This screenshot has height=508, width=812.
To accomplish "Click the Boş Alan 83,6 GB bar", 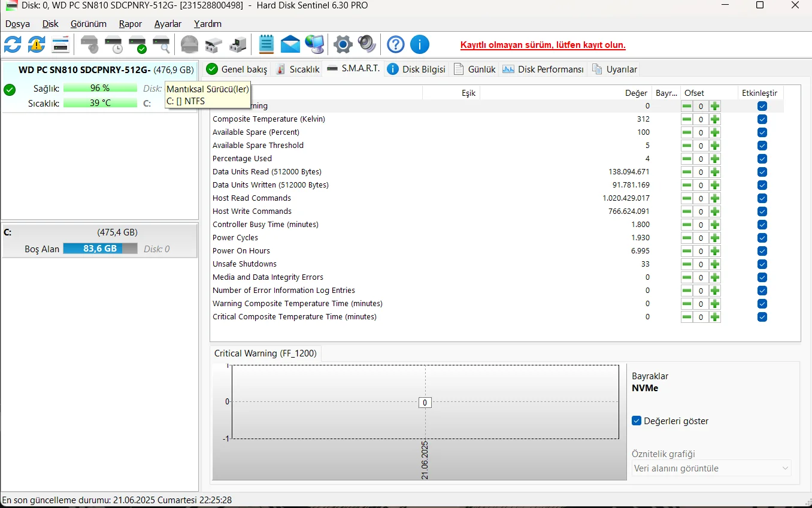I will [100, 249].
